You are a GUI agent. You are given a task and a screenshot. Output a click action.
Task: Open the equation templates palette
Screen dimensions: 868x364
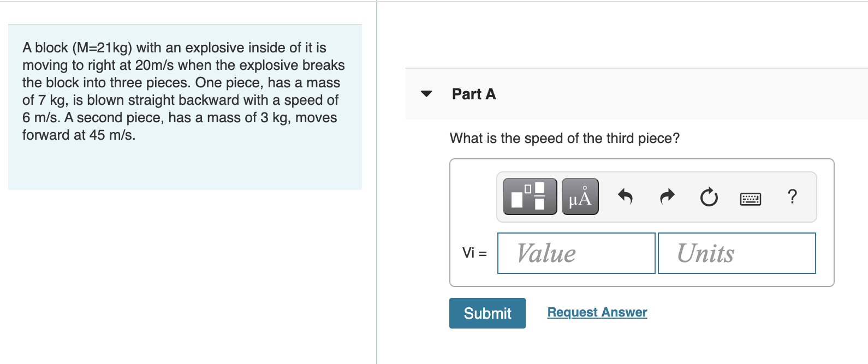528,196
